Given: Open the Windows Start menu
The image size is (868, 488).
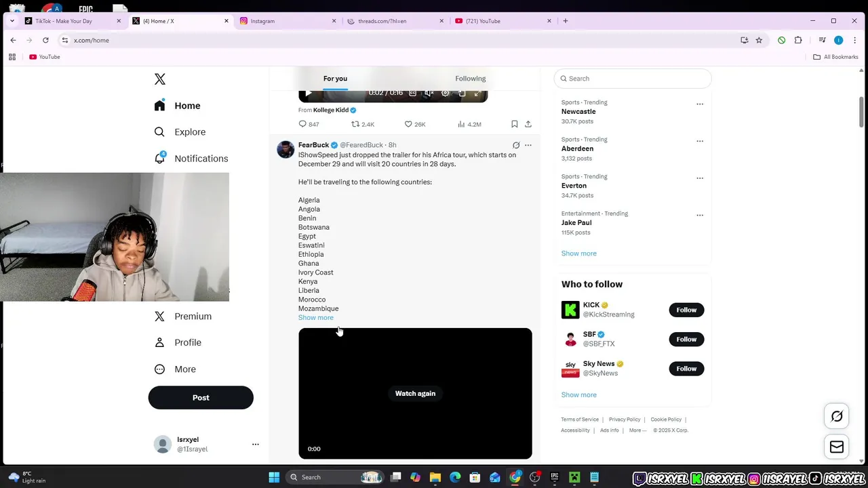Looking at the screenshot, I should point(274,477).
